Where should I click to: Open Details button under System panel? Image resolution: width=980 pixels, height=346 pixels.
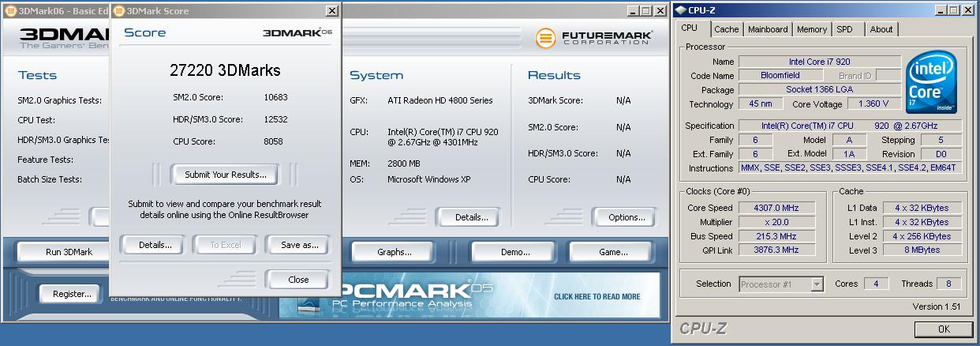(x=472, y=217)
